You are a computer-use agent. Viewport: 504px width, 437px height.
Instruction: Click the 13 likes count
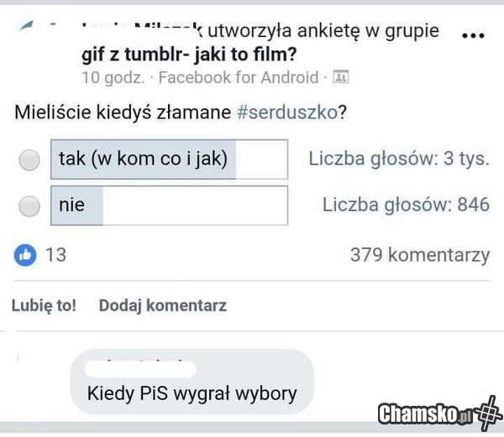click(56, 255)
